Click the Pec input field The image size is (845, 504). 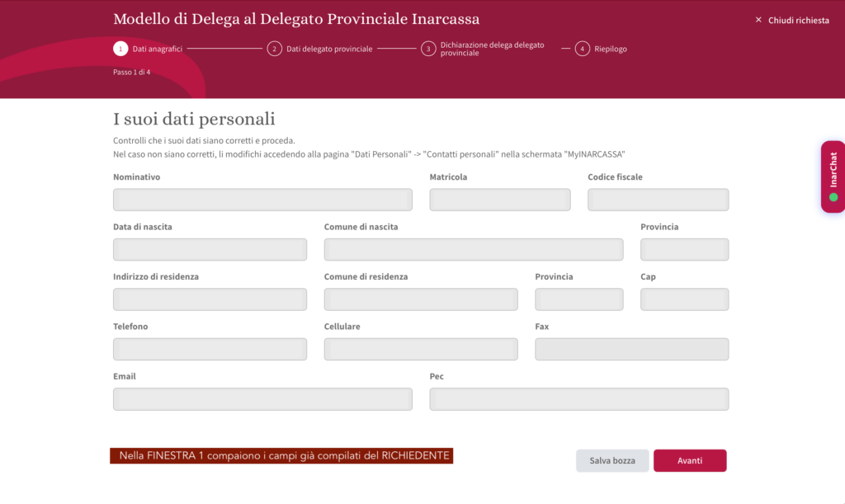[578, 399]
